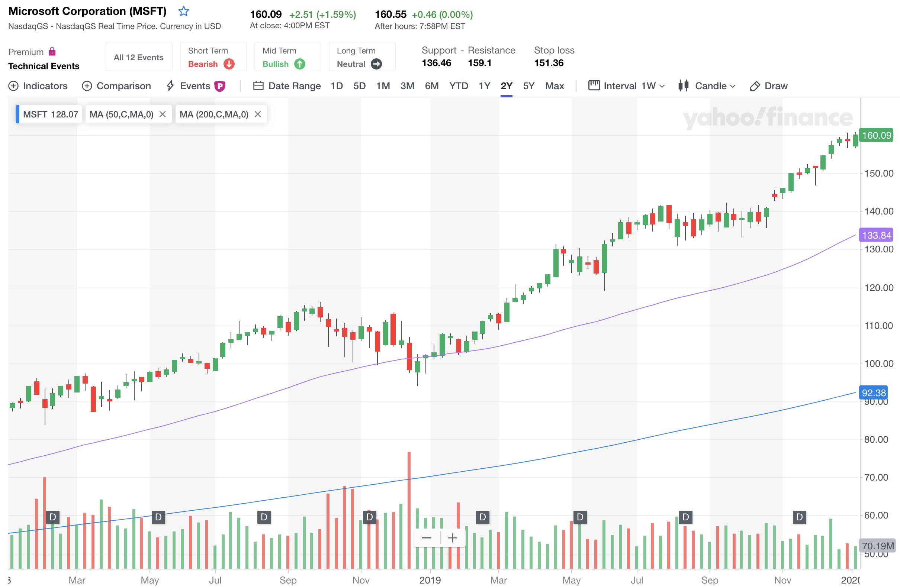Switch to the YTD range
The image size is (900, 588).
[458, 86]
